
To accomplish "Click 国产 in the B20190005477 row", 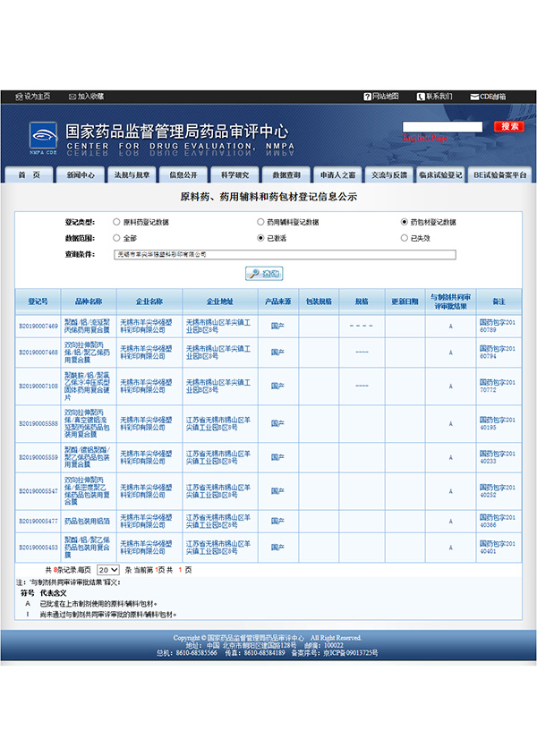I will (277, 522).
